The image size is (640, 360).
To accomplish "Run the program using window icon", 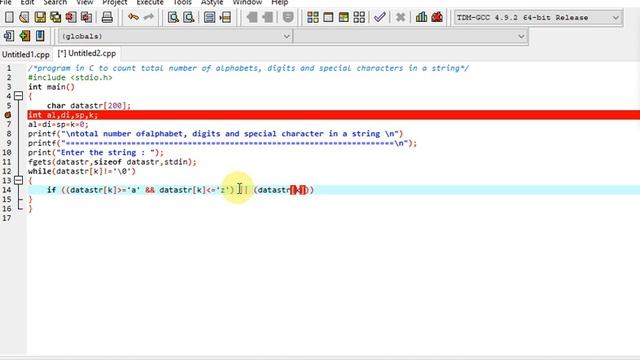I will coord(328,17).
